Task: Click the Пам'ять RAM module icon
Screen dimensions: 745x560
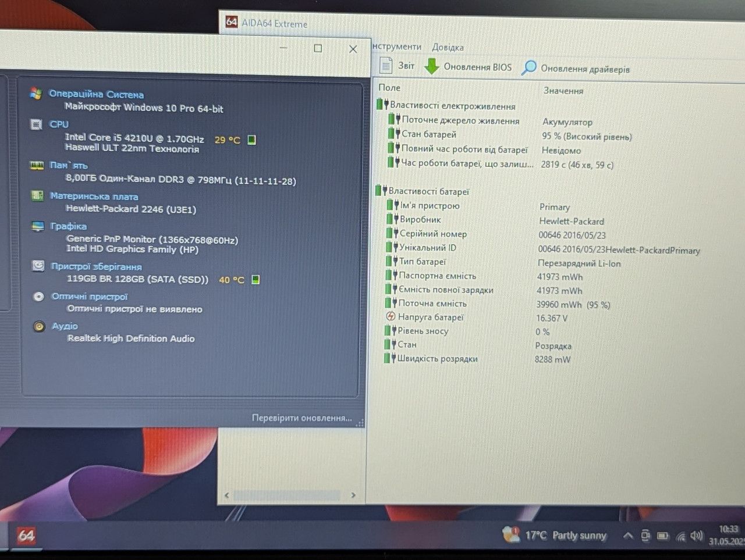Action: click(x=37, y=166)
